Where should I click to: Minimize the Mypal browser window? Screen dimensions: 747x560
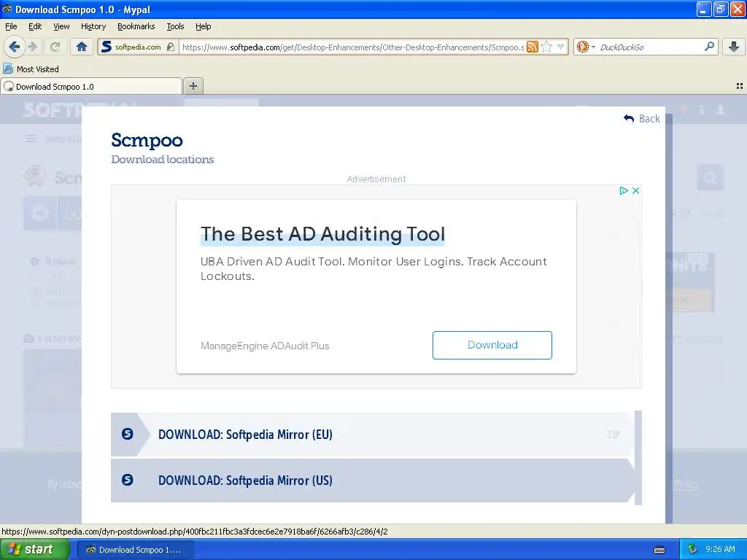pos(704,9)
